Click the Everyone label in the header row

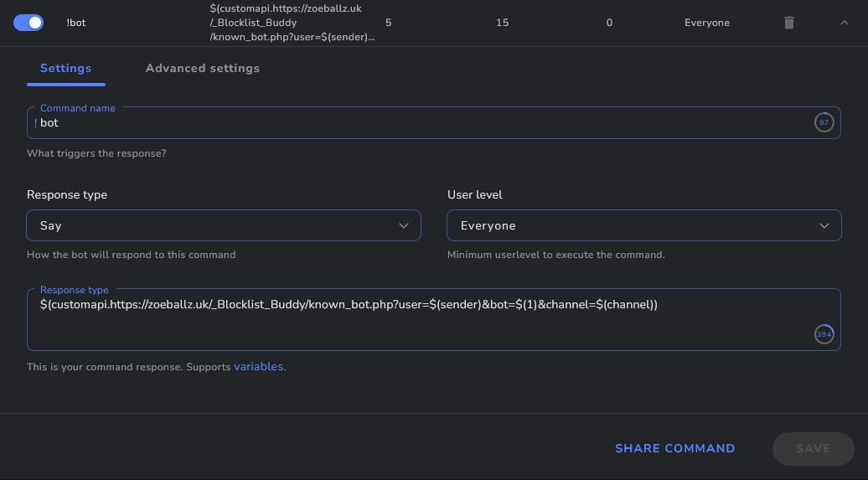coord(706,23)
